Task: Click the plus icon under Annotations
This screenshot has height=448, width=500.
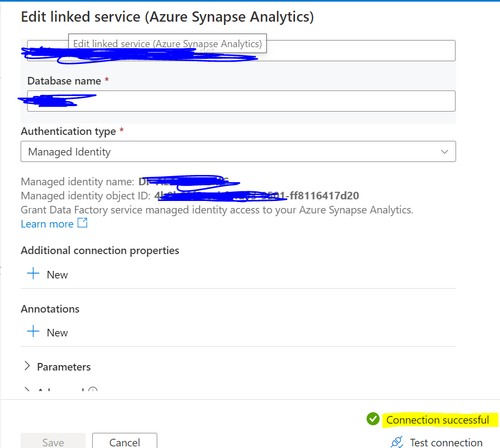Action: point(34,332)
